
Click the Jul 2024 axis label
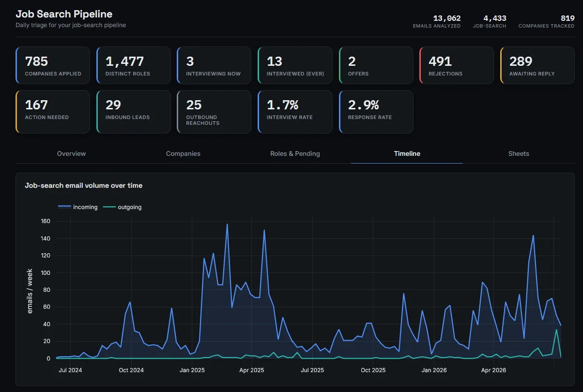pos(70,370)
